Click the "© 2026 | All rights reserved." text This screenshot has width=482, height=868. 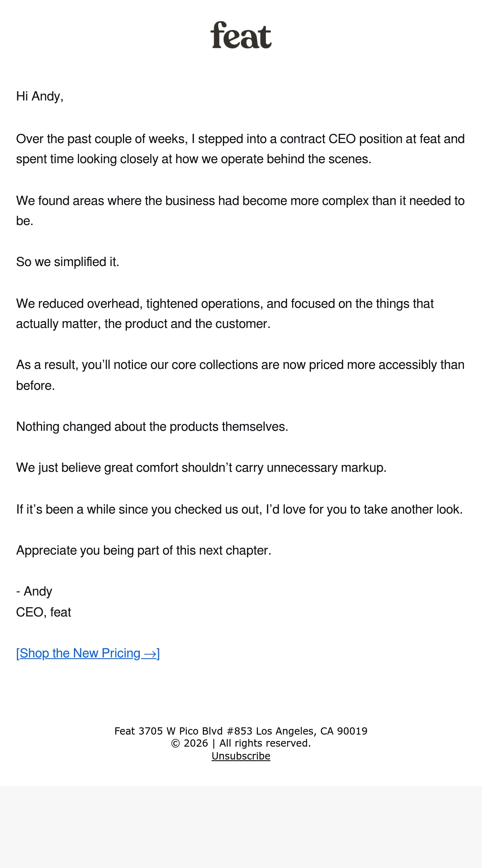pyautogui.click(x=241, y=743)
